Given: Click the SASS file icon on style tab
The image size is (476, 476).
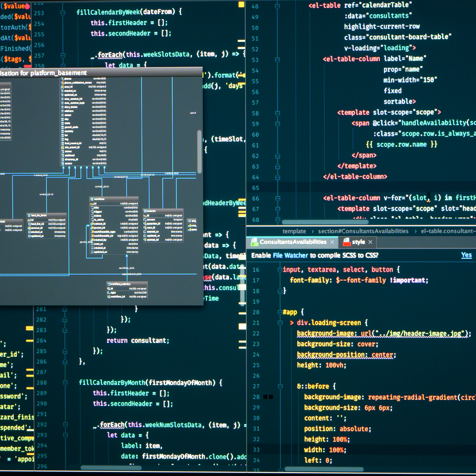Looking at the screenshot, I should point(347,242).
